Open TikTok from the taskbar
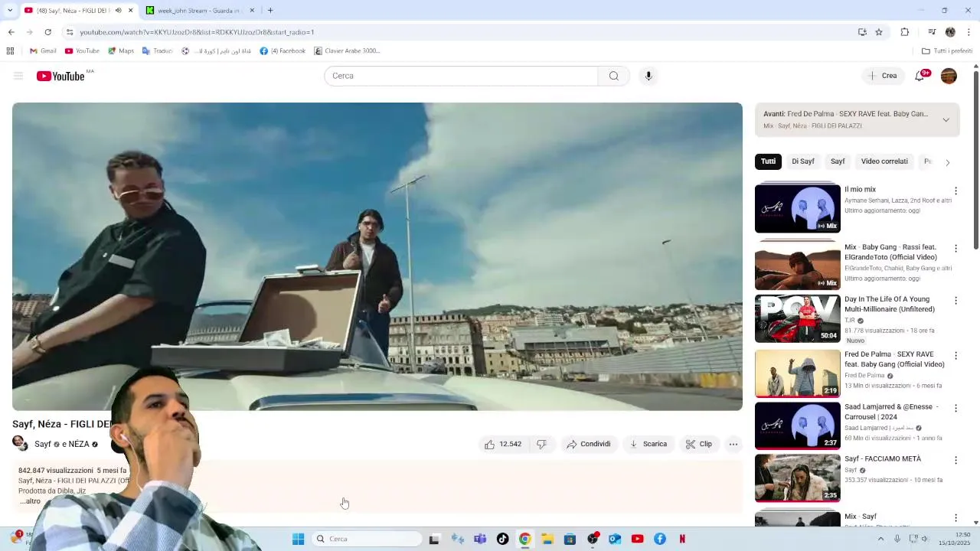Viewport: 980px width, 551px height. point(502,539)
